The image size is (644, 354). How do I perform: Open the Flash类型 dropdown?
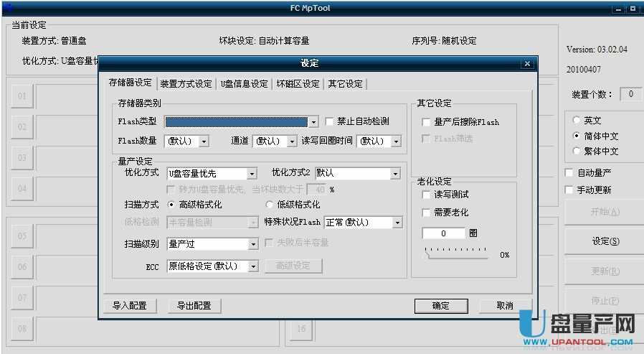point(313,122)
